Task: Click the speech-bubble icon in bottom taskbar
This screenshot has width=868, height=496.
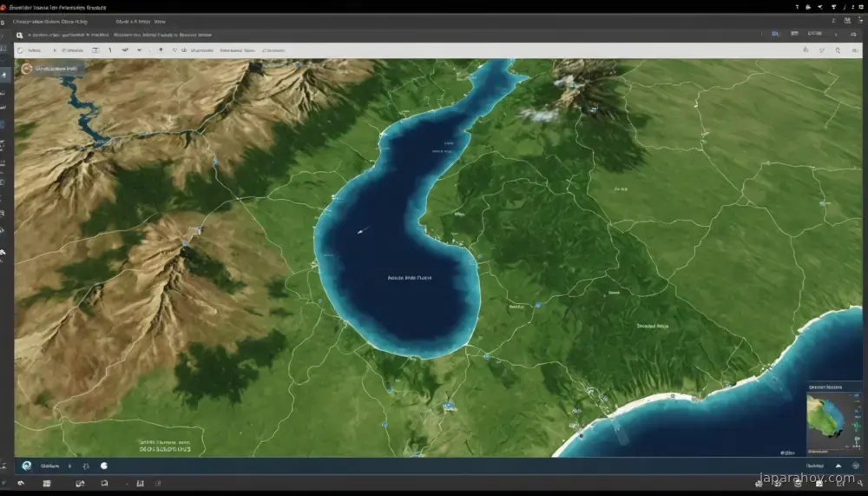Action: 104,484
